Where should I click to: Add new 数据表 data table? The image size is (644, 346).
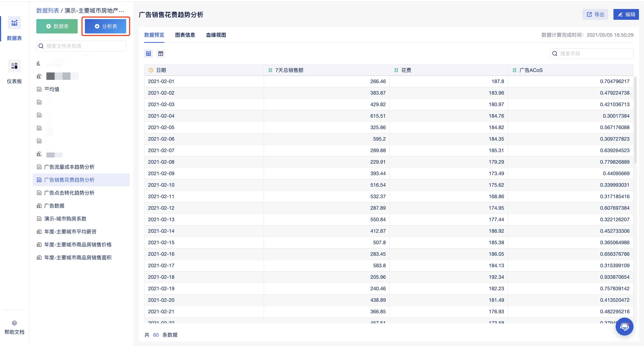[x=57, y=26]
